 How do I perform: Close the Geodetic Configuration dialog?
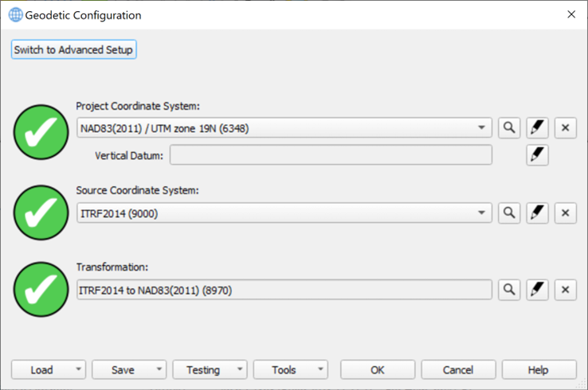pyautogui.click(x=571, y=14)
